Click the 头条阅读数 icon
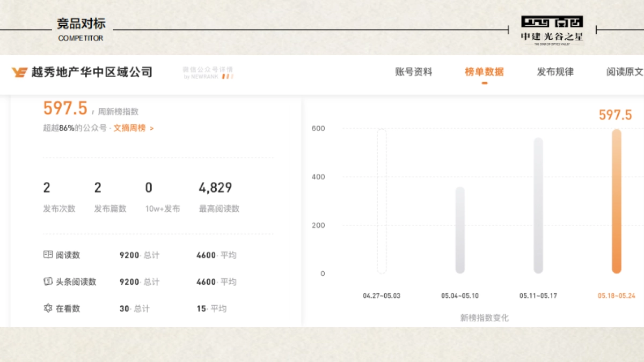 point(48,282)
